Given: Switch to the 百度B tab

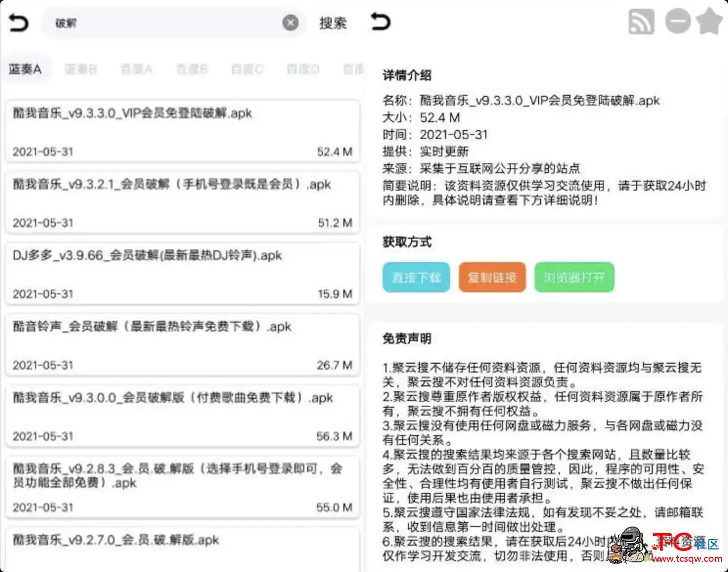Looking at the screenshot, I should (x=192, y=69).
